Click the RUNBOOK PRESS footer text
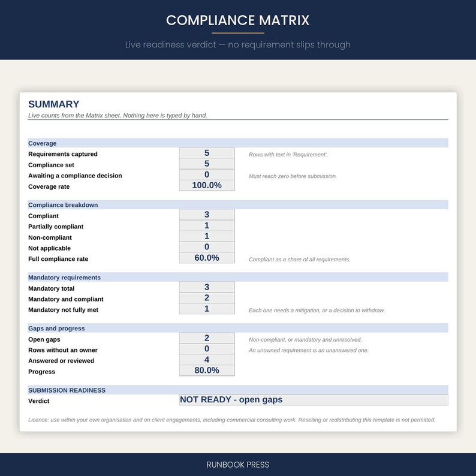This screenshot has width=476, height=476. click(x=237, y=465)
